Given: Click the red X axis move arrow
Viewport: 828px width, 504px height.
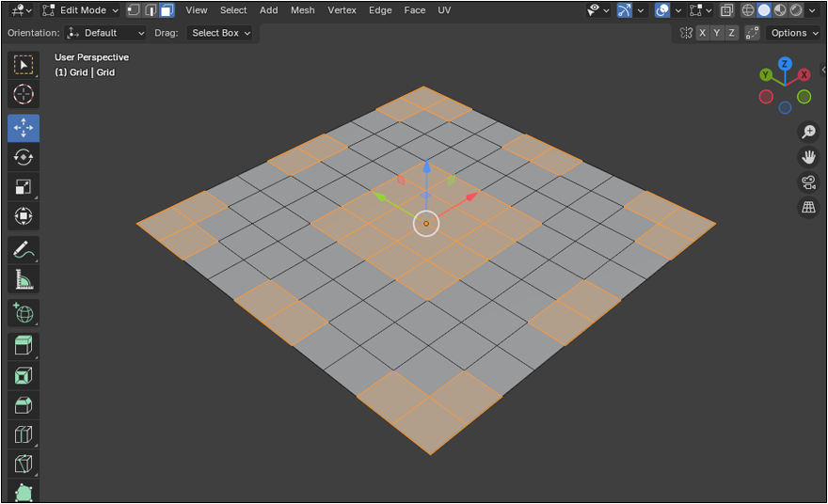Looking at the screenshot, I should (x=472, y=197).
